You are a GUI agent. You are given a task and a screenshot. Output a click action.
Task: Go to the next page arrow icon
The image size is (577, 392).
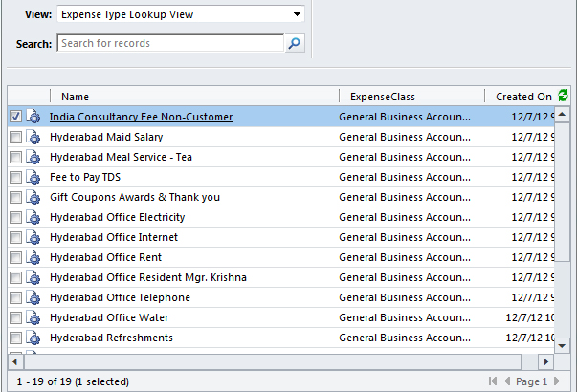(x=557, y=381)
